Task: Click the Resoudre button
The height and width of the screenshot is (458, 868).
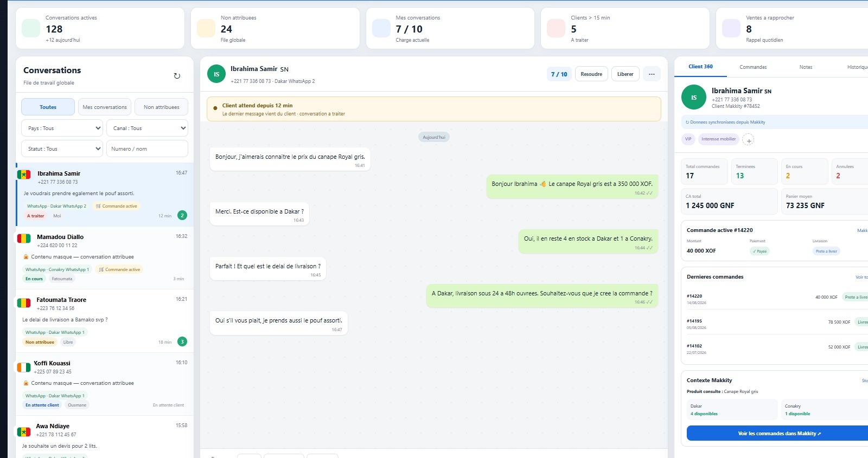Action: coord(591,74)
